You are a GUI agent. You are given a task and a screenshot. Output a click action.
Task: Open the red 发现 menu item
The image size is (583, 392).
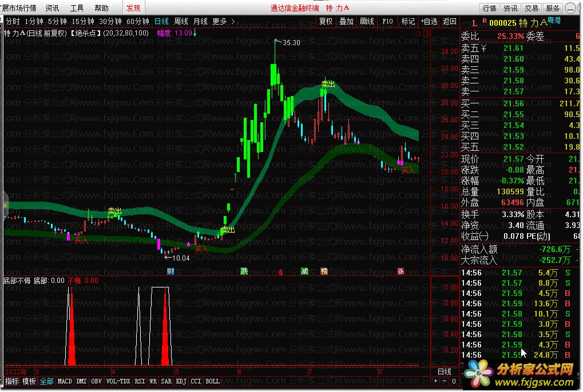point(133,8)
